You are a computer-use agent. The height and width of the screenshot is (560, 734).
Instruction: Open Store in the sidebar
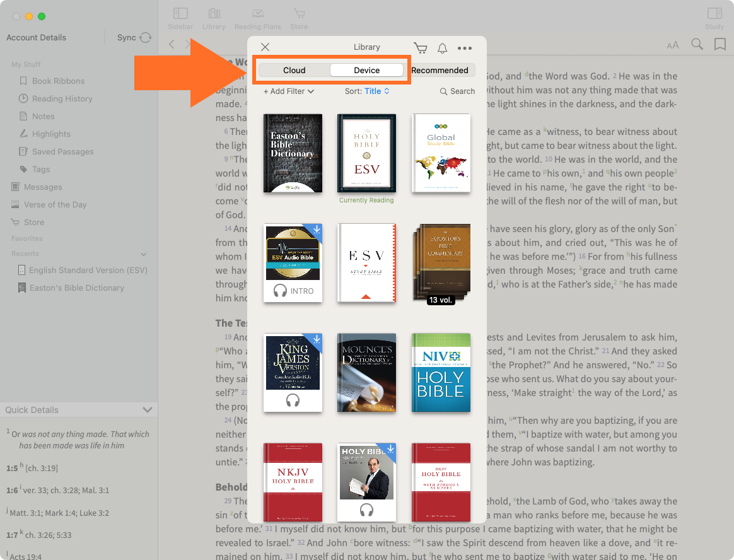click(x=28, y=223)
